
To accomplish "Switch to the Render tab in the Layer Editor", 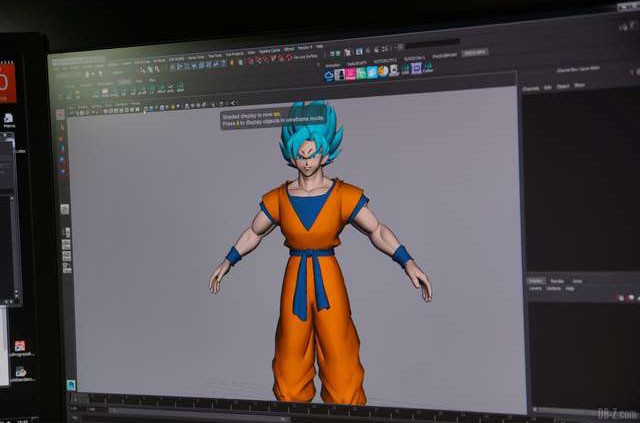I will click(x=557, y=281).
